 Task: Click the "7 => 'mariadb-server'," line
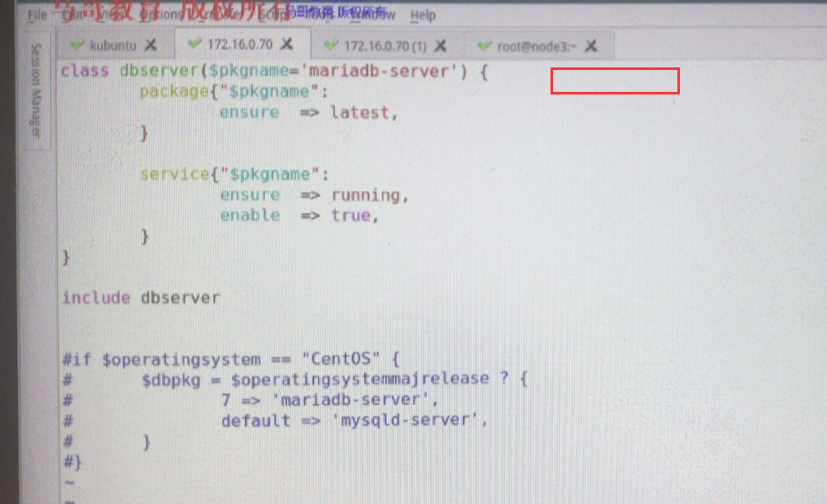point(330,400)
